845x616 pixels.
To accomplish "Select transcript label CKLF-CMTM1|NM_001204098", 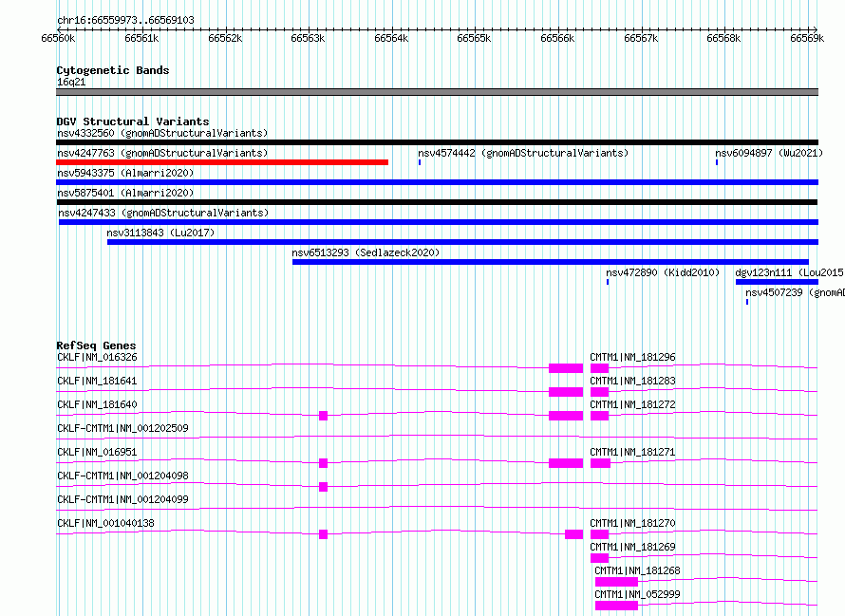I will [122, 476].
